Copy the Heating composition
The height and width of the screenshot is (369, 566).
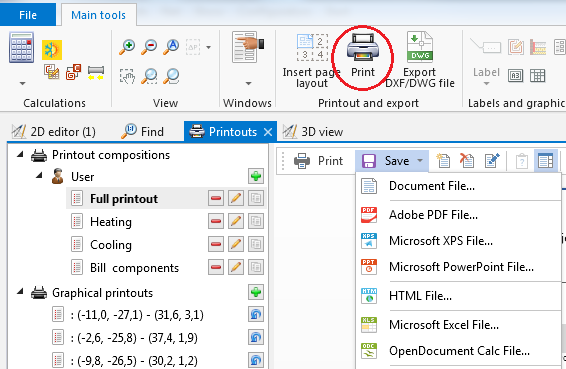pyautogui.click(x=256, y=221)
